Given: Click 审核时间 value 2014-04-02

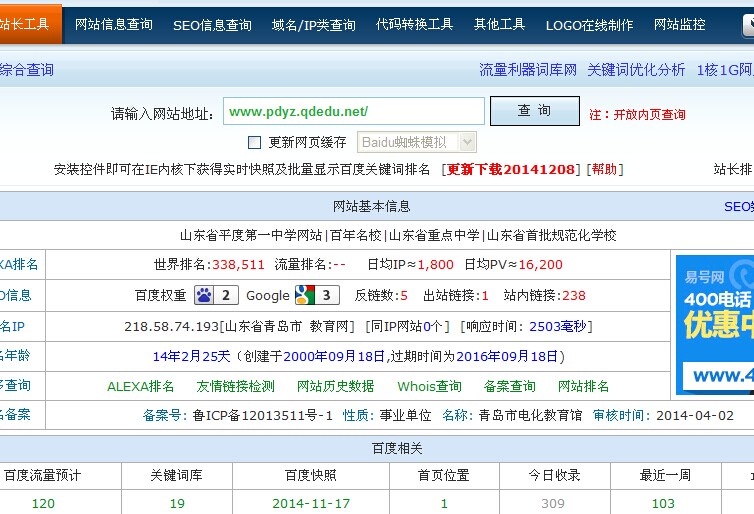Looking at the screenshot, I should pyautogui.click(x=695, y=415).
